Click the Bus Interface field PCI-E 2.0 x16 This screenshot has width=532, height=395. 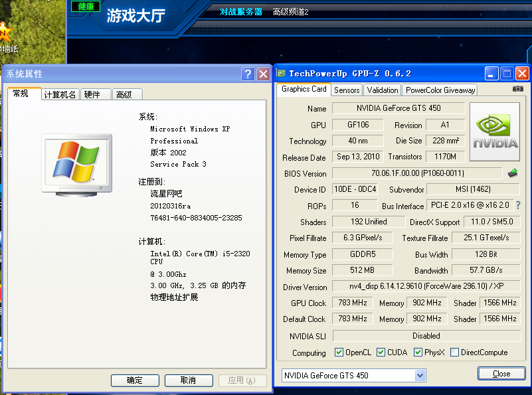click(x=470, y=205)
